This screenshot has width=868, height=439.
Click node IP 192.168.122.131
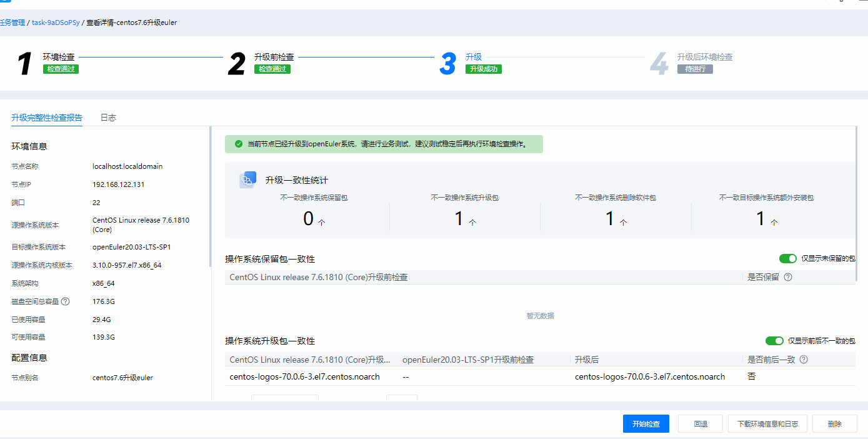tap(118, 184)
